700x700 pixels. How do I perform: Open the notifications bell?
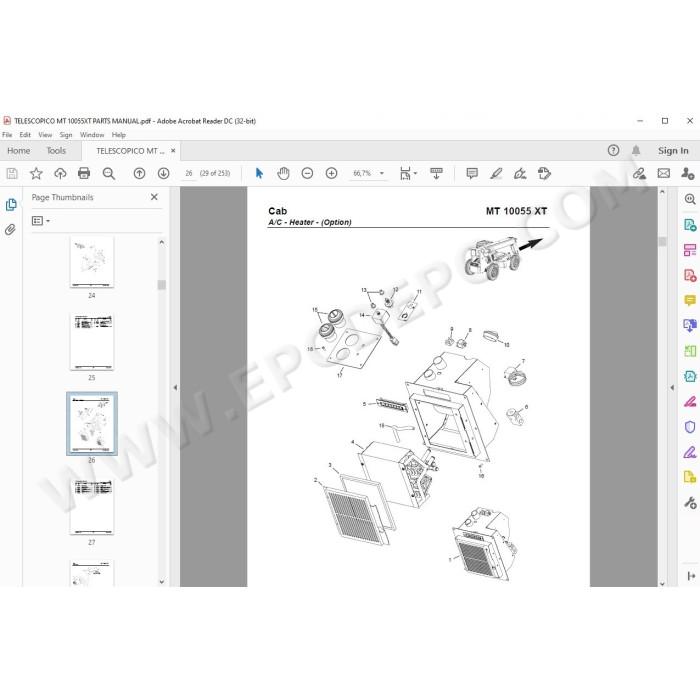636,150
